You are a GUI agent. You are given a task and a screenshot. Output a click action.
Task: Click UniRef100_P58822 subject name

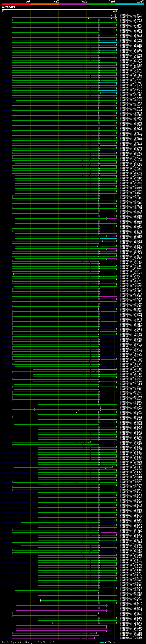pos(131,354)
